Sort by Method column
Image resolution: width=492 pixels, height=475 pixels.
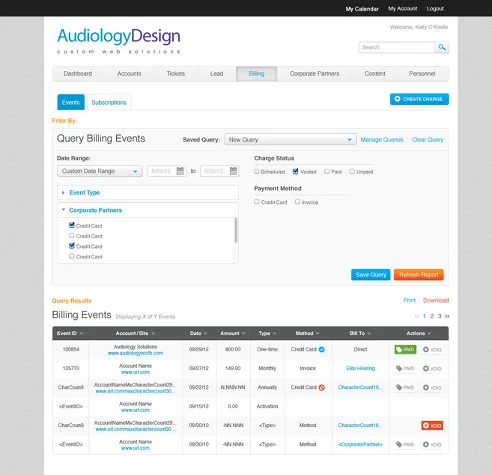pos(307,333)
